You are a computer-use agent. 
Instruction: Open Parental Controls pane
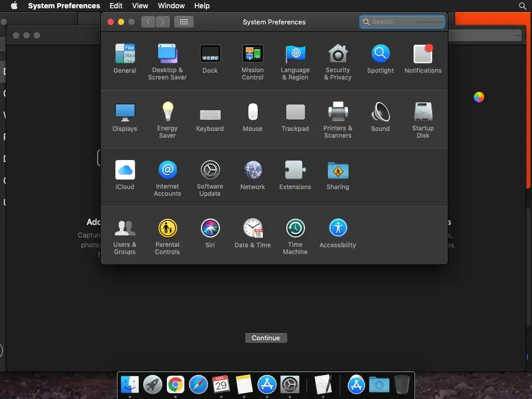[x=167, y=237]
